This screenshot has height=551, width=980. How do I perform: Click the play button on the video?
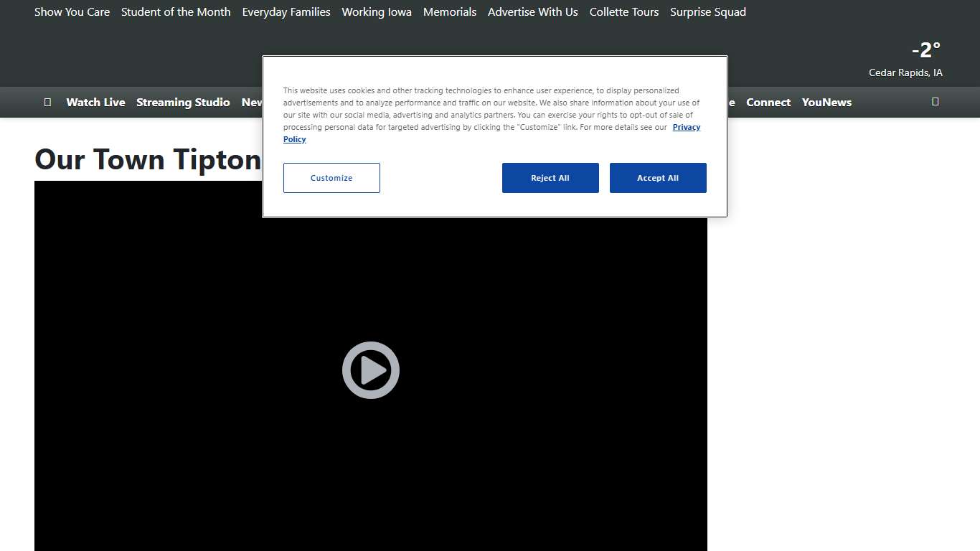[x=370, y=370]
